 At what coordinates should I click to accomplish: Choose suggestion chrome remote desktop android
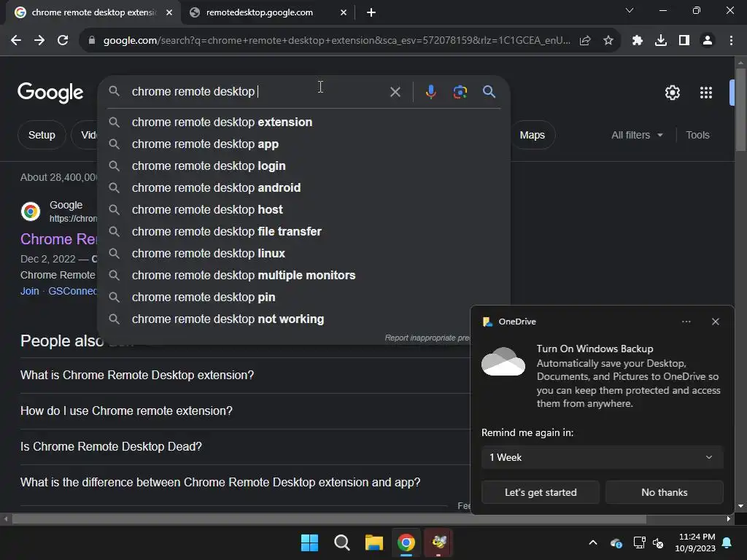(303, 188)
